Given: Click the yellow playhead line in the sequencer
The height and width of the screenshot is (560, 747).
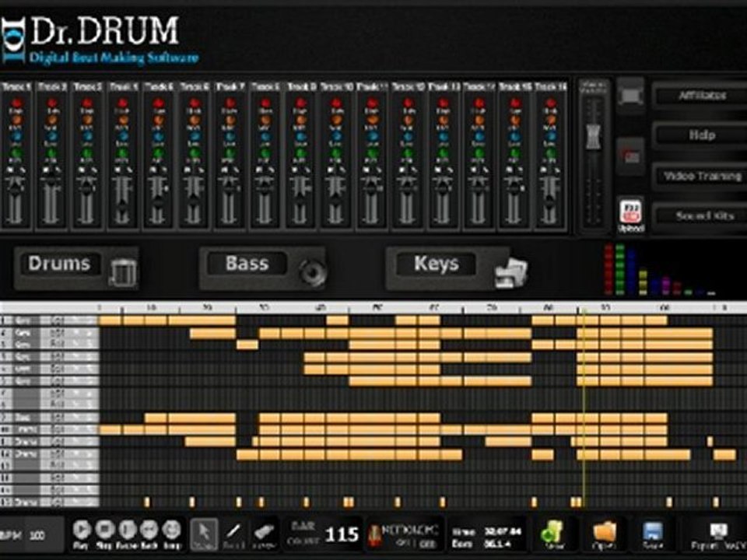Looking at the screenshot, I should [x=583, y=410].
